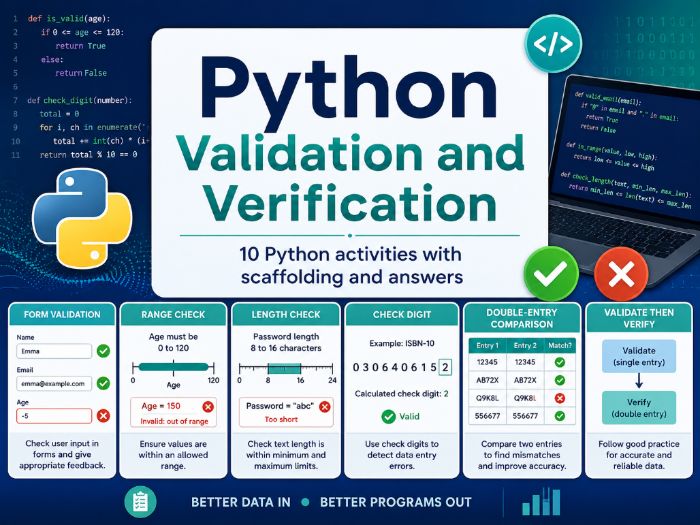Click the Email input field
This screenshot has height=525, width=700.
click(54, 383)
